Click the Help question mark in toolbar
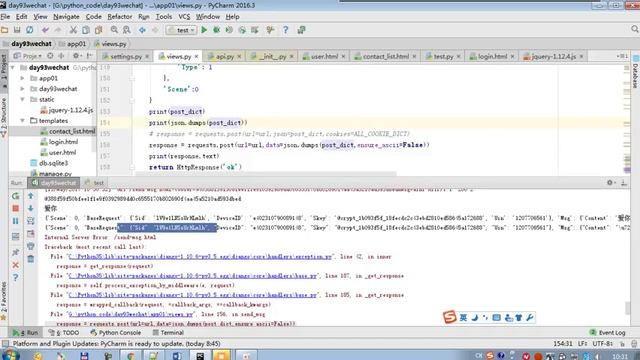The width and height of the screenshot is (640, 360). point(285,30)
